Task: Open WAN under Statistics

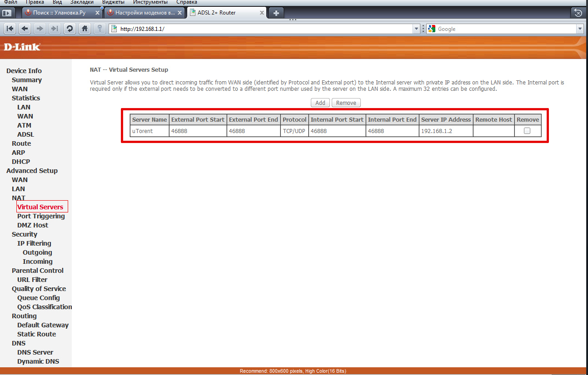Action: point(25,116)
